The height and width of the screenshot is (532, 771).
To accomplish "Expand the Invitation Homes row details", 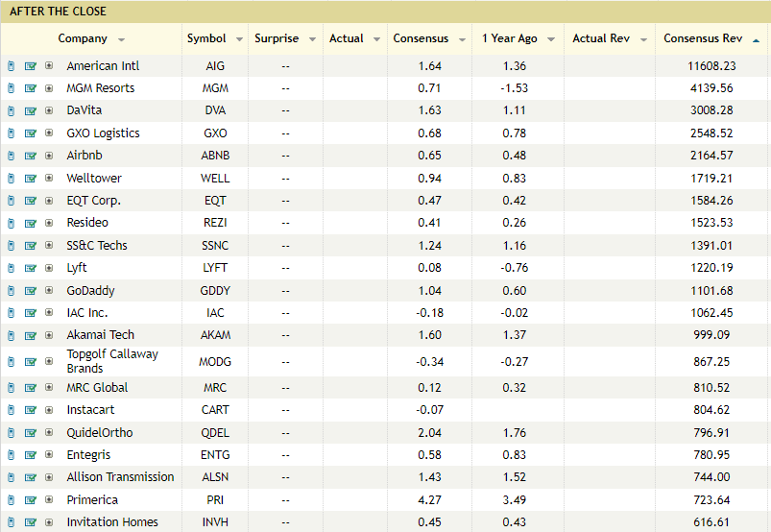I will coord(49,521).
